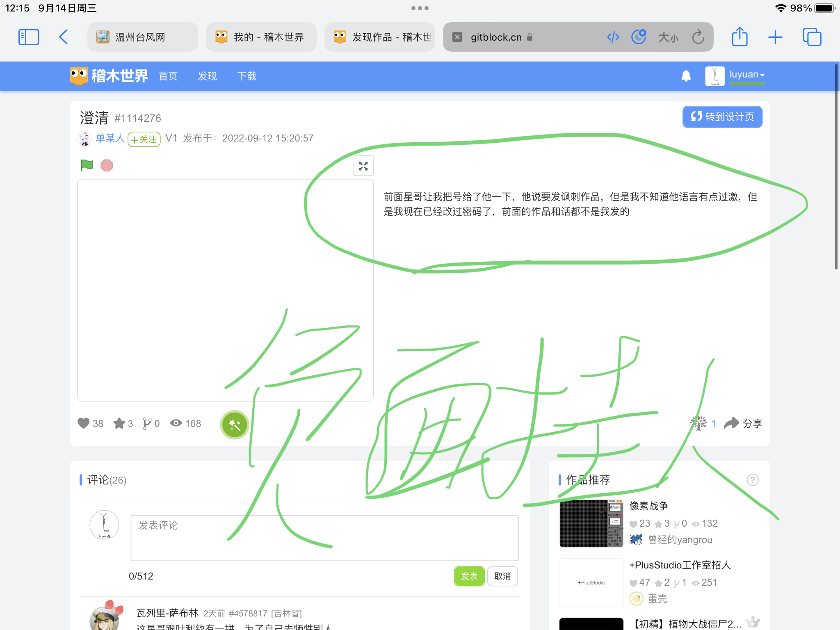Open the +PlusStudio工作室招人 thumbnail
840x630 pixels.
point(591,582)
